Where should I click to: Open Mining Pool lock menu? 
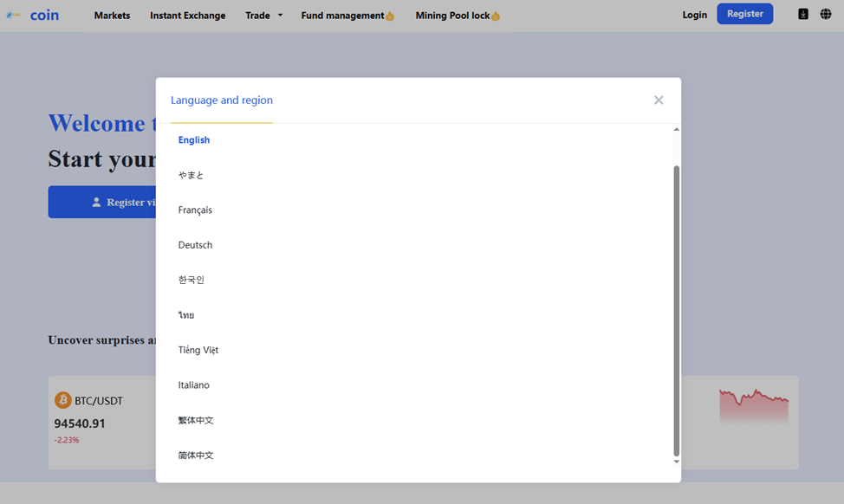tap(457, 16)
